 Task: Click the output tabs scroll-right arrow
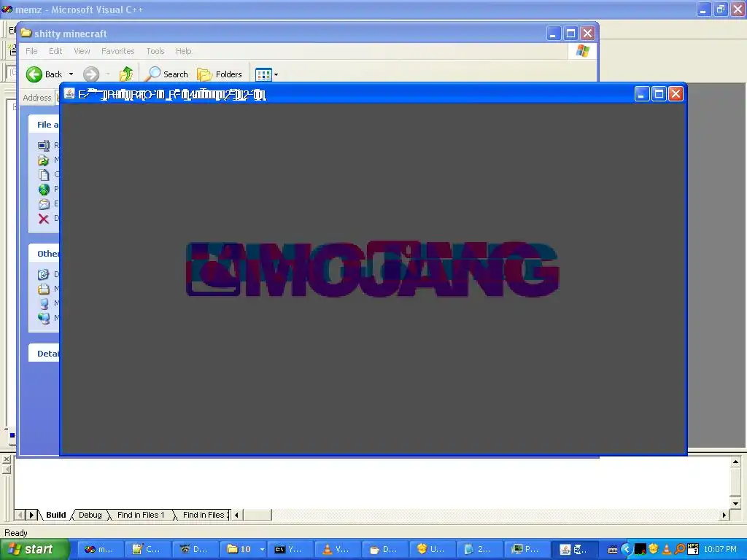(31, 515)
